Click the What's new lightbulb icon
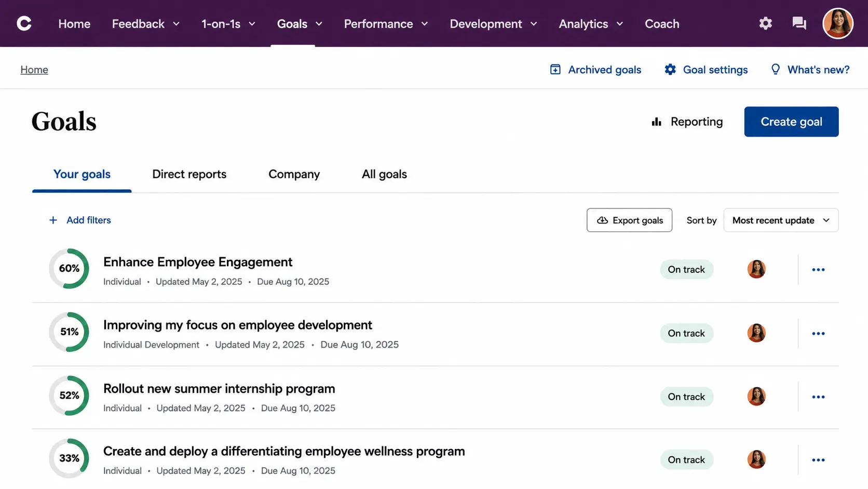Image resolution: width=868 pixels, height=489 pixels. coord(775,70)
